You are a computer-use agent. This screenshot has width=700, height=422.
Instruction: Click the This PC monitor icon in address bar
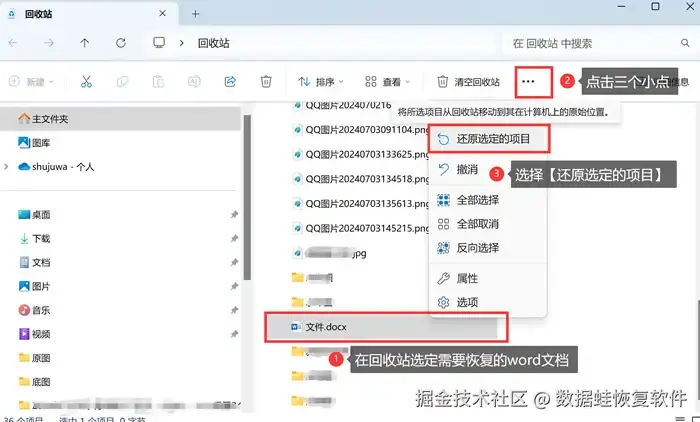point(159,42)
